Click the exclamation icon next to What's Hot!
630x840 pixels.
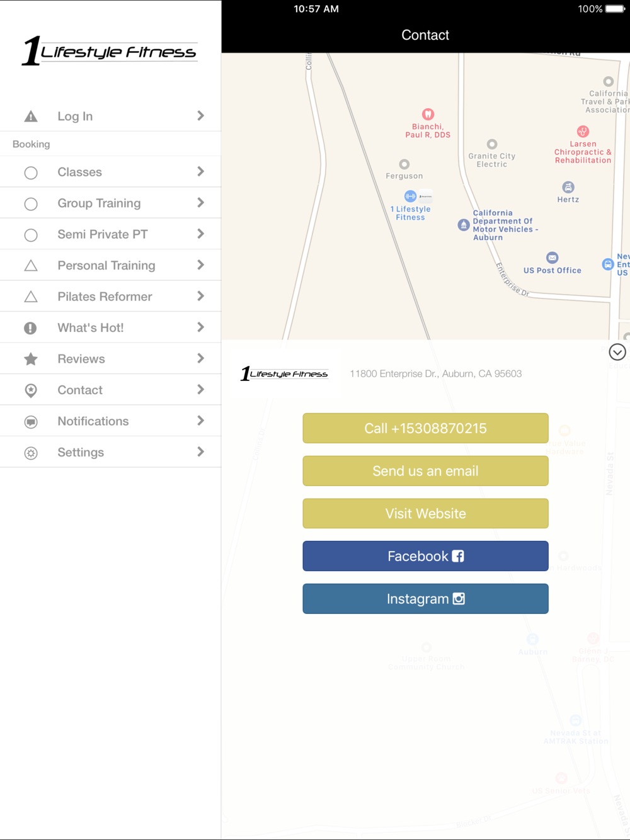(30, 328)
